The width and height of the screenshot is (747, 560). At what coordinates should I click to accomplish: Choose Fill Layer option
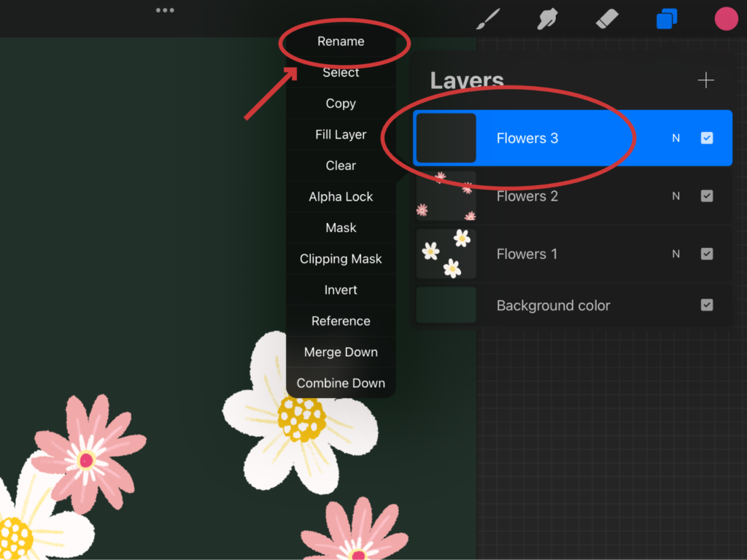click(341, 134)
